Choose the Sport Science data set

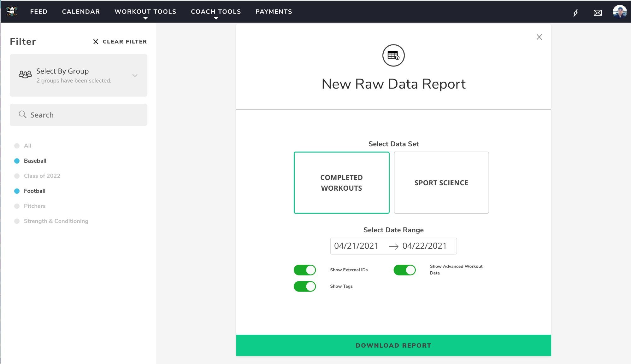point(441,183)
